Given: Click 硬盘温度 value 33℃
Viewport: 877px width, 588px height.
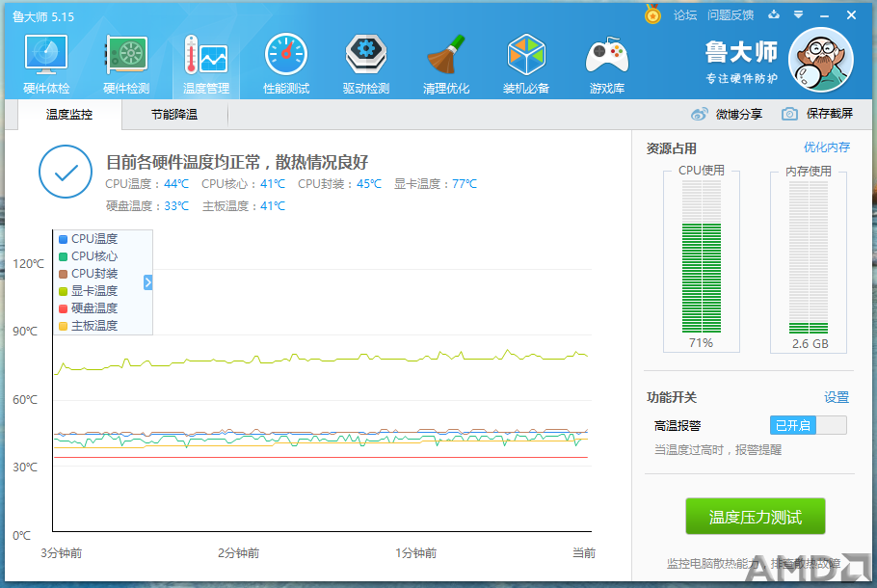Looking at the screenshot, I should [x=176, y=206].
